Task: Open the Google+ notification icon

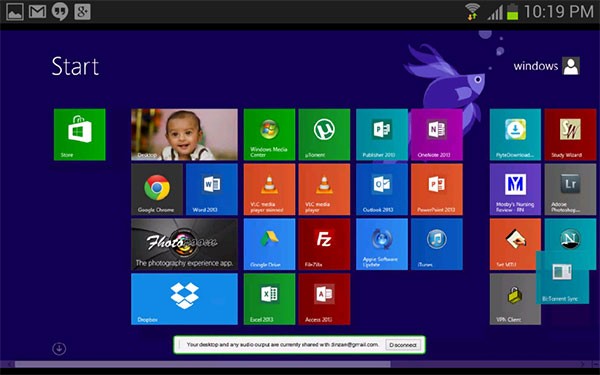Action: 82,11
